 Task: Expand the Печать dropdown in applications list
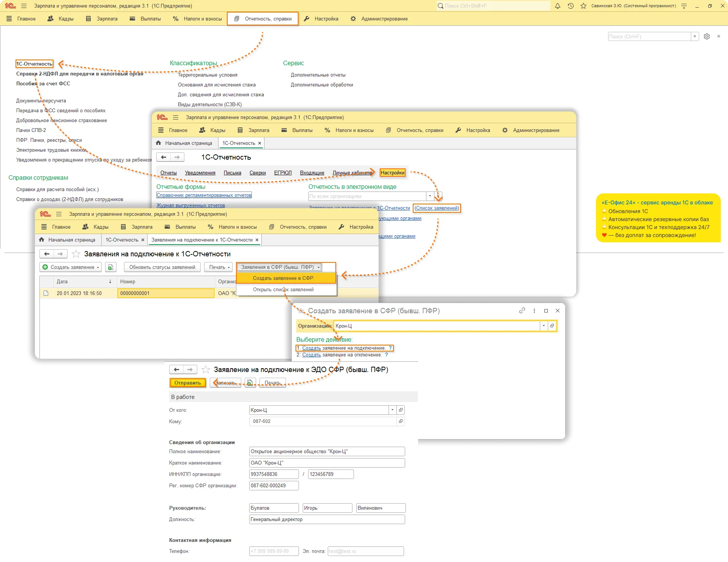pos(229,268)
